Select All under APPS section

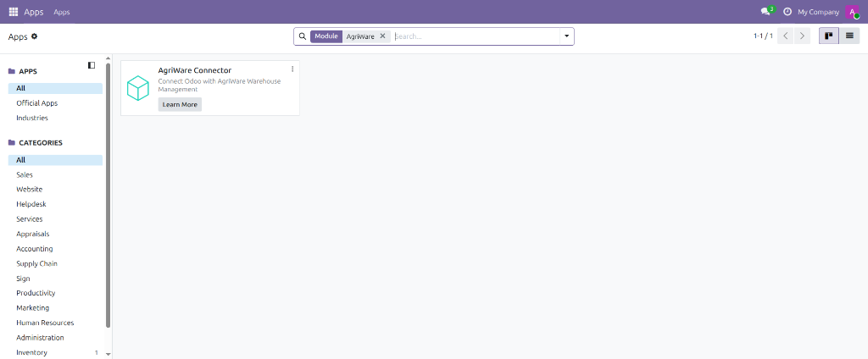point(55,88)
